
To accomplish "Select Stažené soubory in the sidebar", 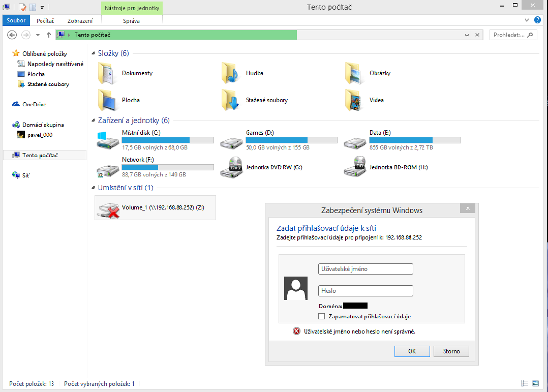I will pyautogui.click(x=48, y=84).
